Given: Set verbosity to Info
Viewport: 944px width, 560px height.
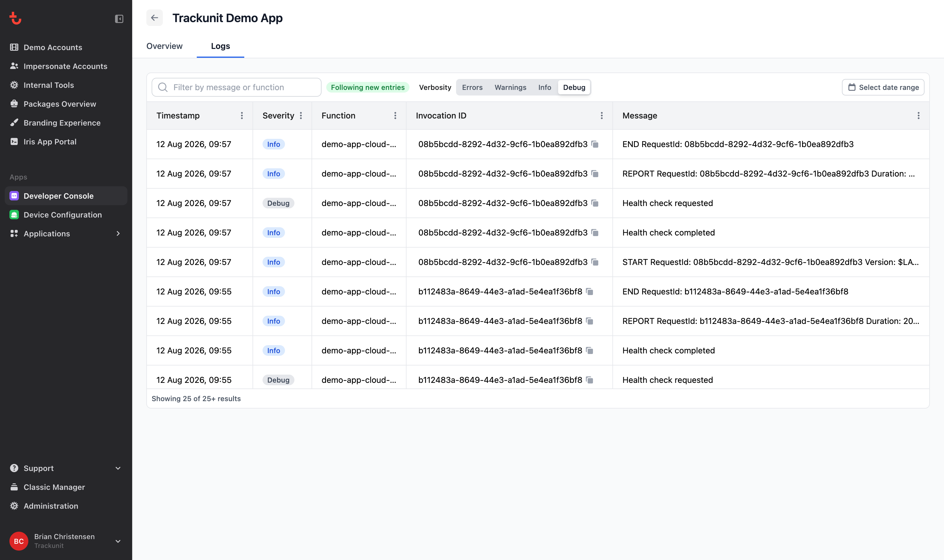Looking at the screenshot, I should (545, 87).
